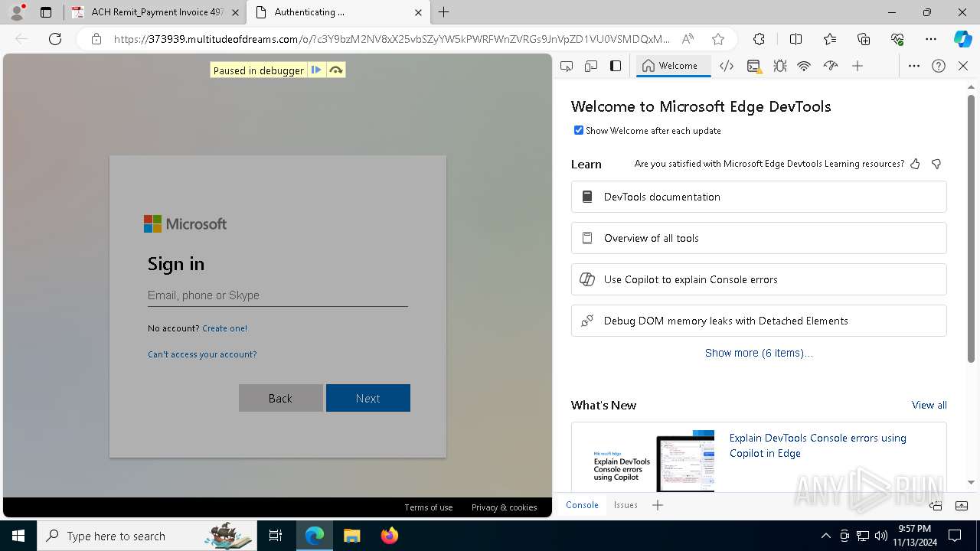Open DevTools documentation link
This screenshot has height=551, width=980.
759,197
